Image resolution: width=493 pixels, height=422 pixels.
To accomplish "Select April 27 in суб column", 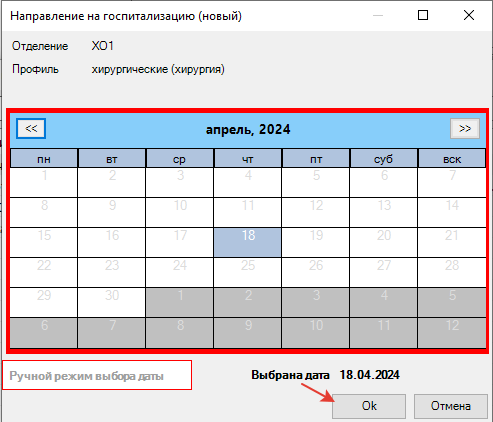I will tap(384, 272).
